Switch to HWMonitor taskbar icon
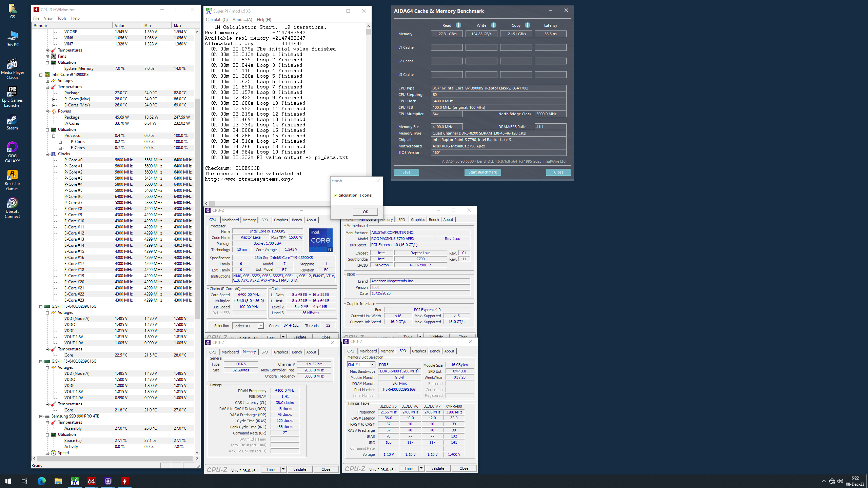 point(124,481)
